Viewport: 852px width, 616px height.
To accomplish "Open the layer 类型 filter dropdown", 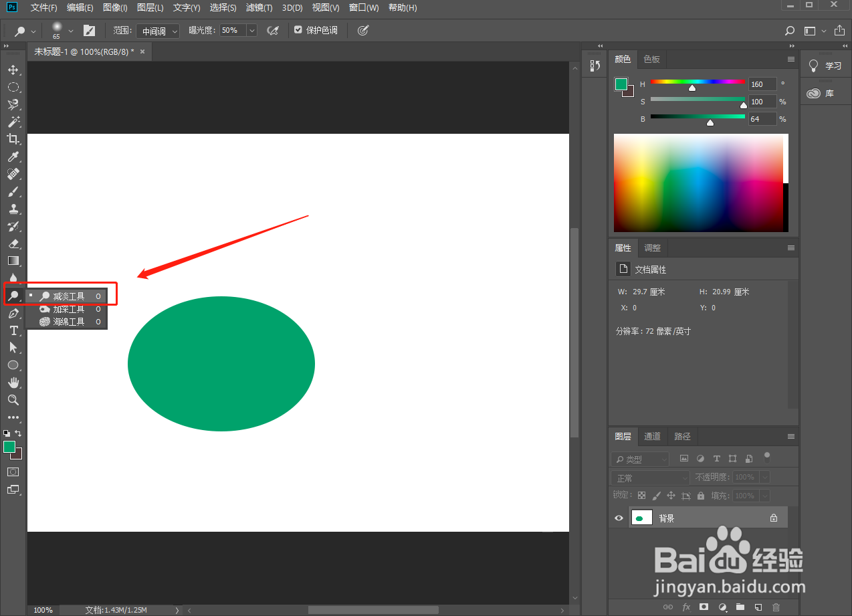I will tap(640, 459).
